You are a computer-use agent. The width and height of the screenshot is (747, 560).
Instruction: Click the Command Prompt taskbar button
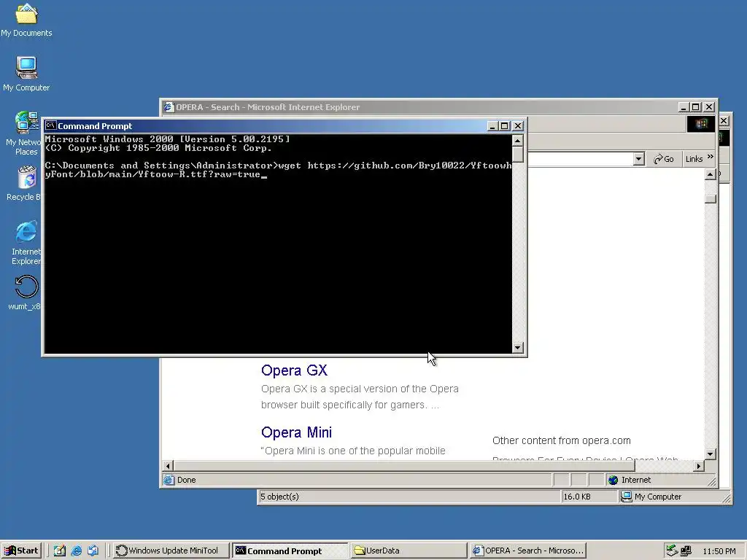click(290, 551)
